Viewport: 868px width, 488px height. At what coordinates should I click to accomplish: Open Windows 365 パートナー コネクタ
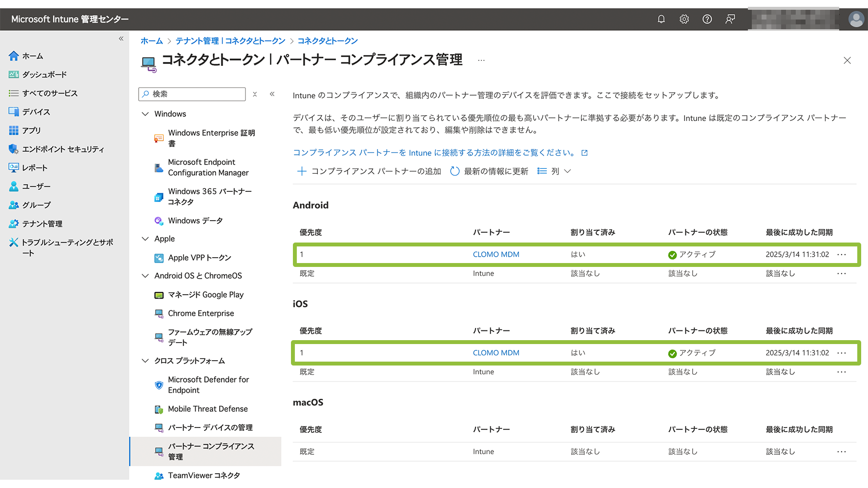tap(210, 197)
